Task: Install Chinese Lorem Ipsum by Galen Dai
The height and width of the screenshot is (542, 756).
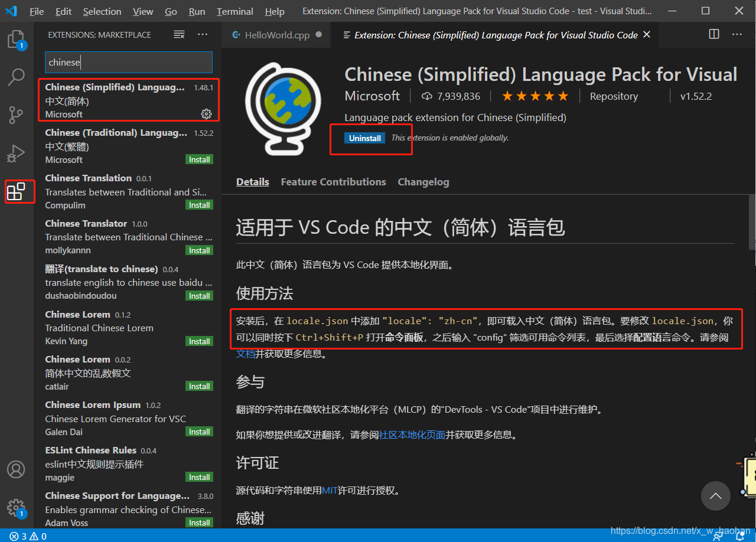Action: click(x=200, y=432)
